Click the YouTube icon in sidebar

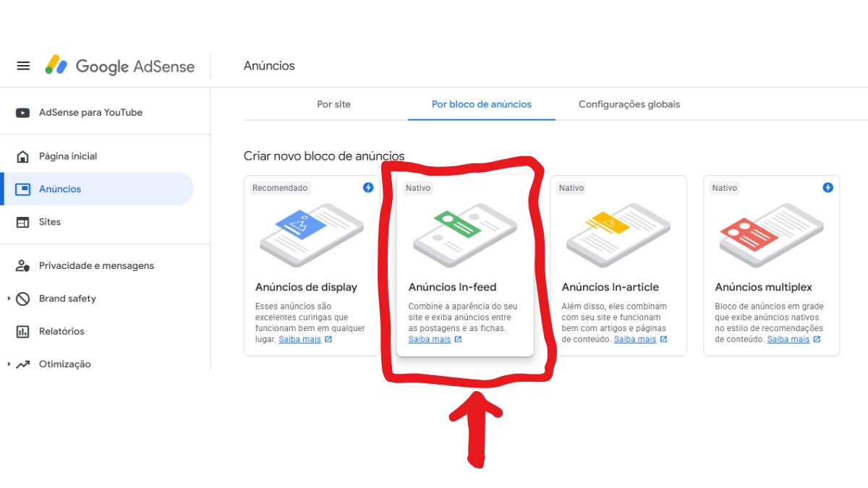[x=23, y=113]
